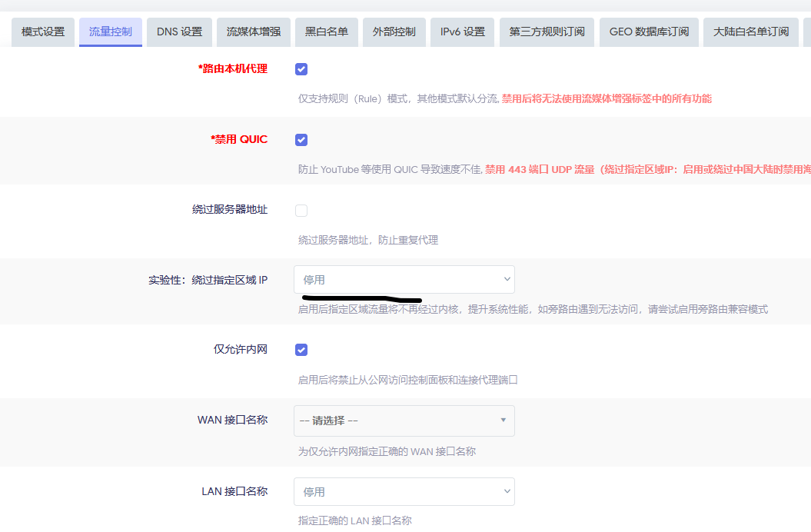The width and height of the screenshot is (811, 532).
Task: Open the LAN 接口名称 dropdown
Action: [404, 491]
